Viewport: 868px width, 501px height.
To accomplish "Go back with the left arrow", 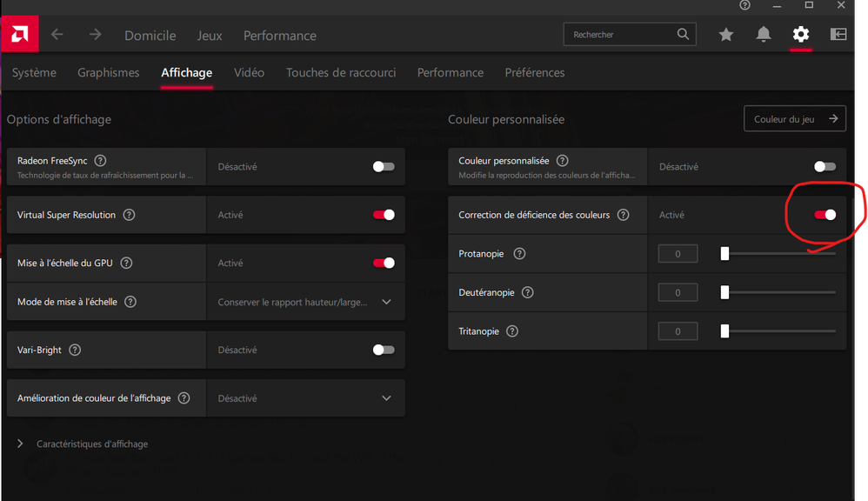I will [x=57, y=35].
